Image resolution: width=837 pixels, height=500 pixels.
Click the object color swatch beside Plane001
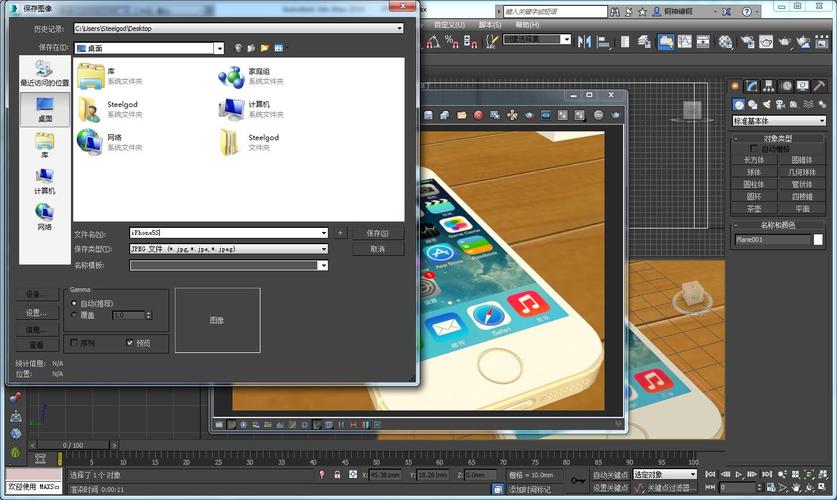818,240
